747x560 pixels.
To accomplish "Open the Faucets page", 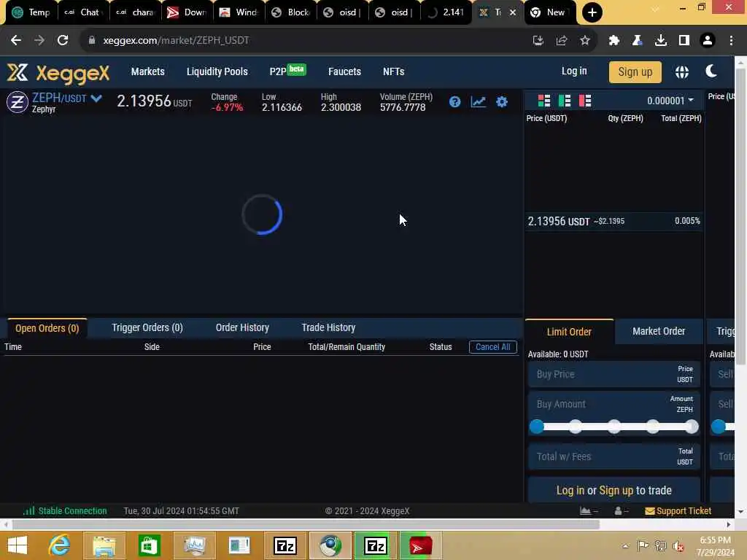I will pyautogui.click(x=344, y=71).
